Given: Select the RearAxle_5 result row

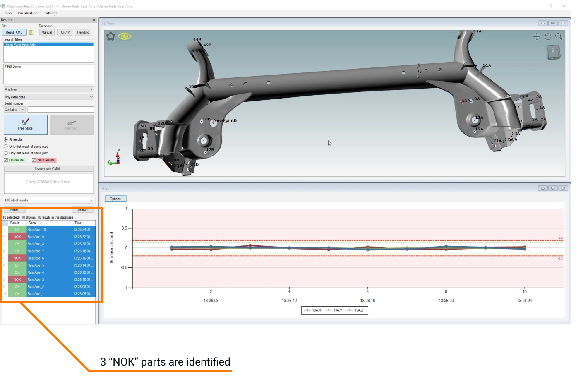Looking at the screenshot, I should coord(49,265).
